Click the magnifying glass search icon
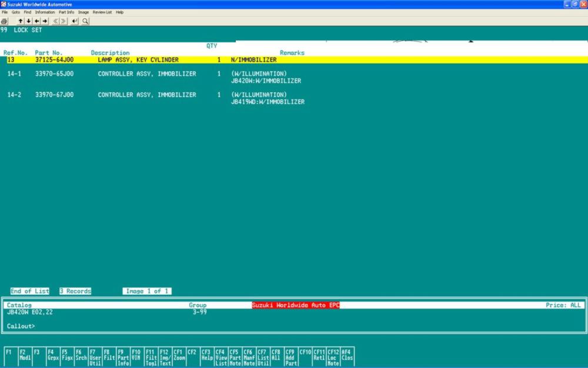 85,21
